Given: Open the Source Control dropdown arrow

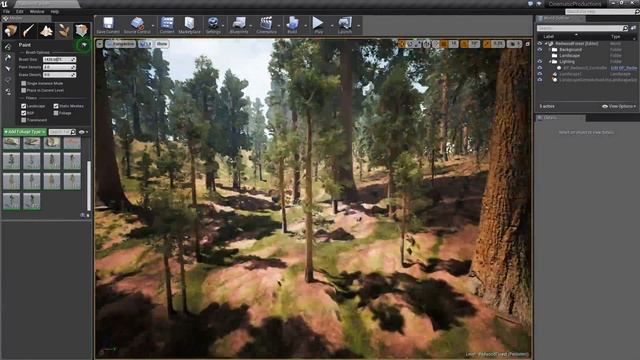Looking at the screenshot, I should pos(153,25).
